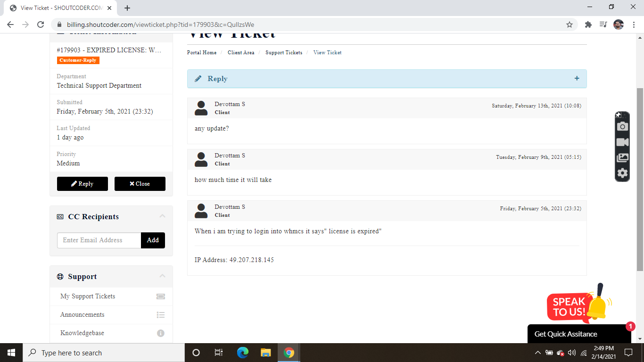Go to Client Area breadcrumb link

pyautogui.click(x=241, y=52)
